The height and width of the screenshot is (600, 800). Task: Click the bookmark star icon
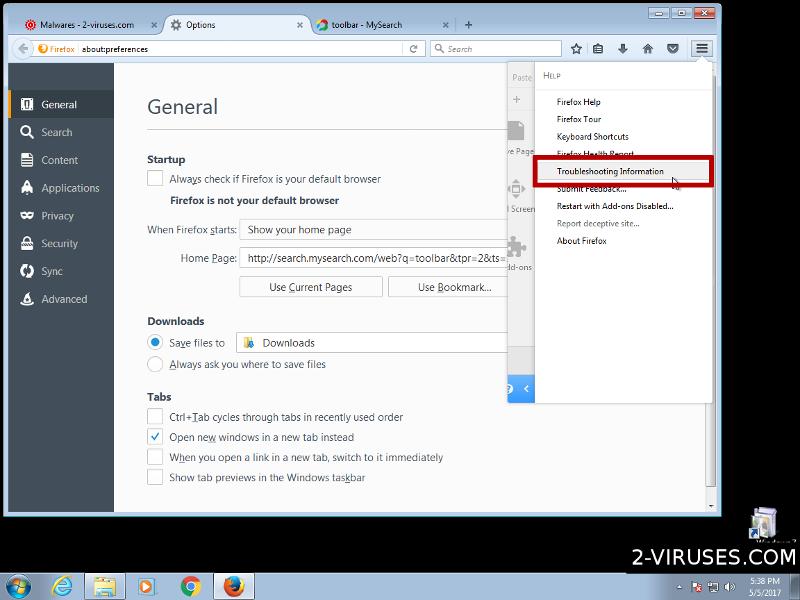[576, 48]
